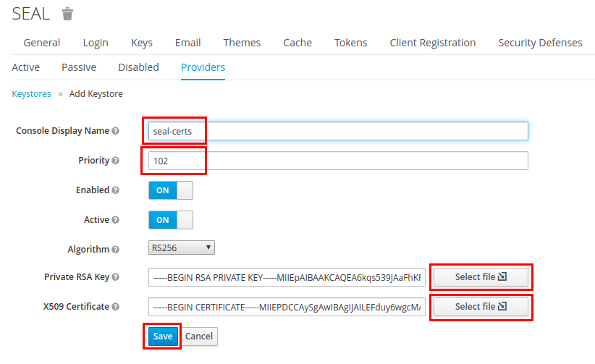This screenshot has width=595, height=364.
Task: Open help icon for Priority
Action: tap(115, 161)
